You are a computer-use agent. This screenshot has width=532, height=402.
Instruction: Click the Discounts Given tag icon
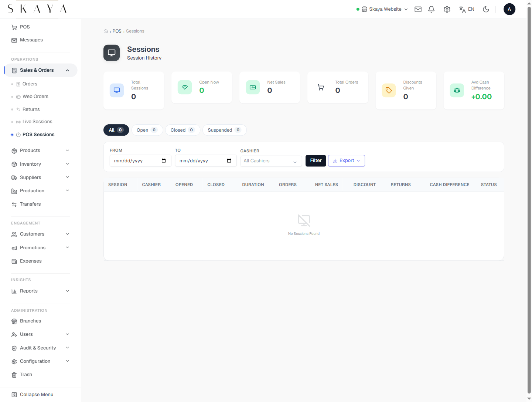[x=389, y=90]
